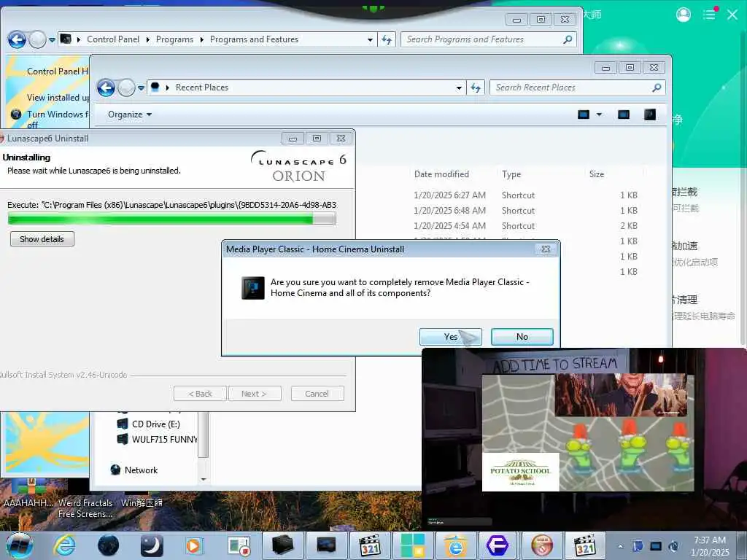Launch Internet Explorer from taskbar

[x=65, y=545]
